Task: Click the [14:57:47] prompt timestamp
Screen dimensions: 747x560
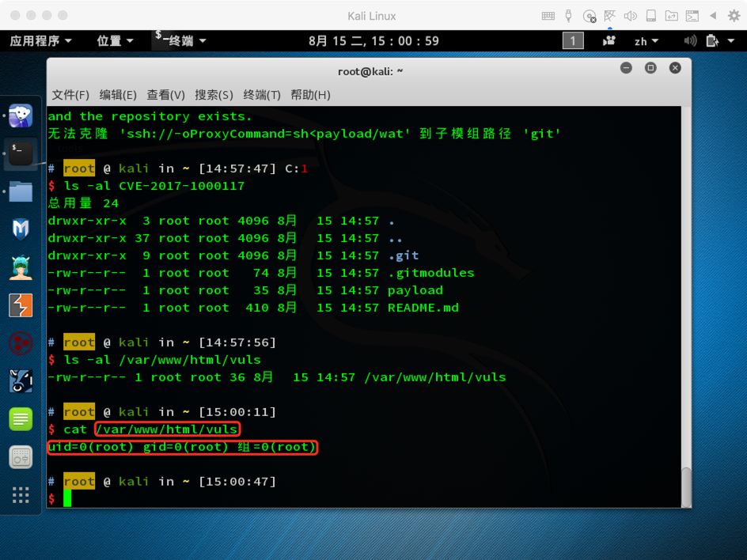Action: click(x=237, y=168)
